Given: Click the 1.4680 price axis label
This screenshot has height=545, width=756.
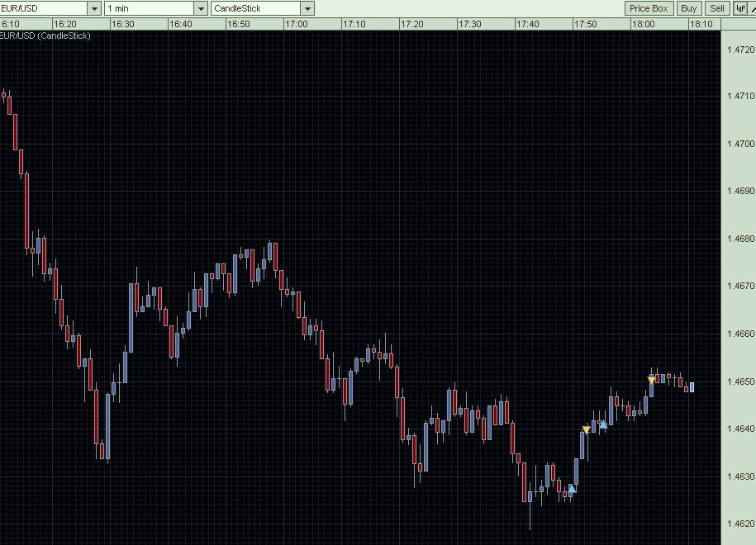Looking at the screenshot, I should [x=740, y=239].
